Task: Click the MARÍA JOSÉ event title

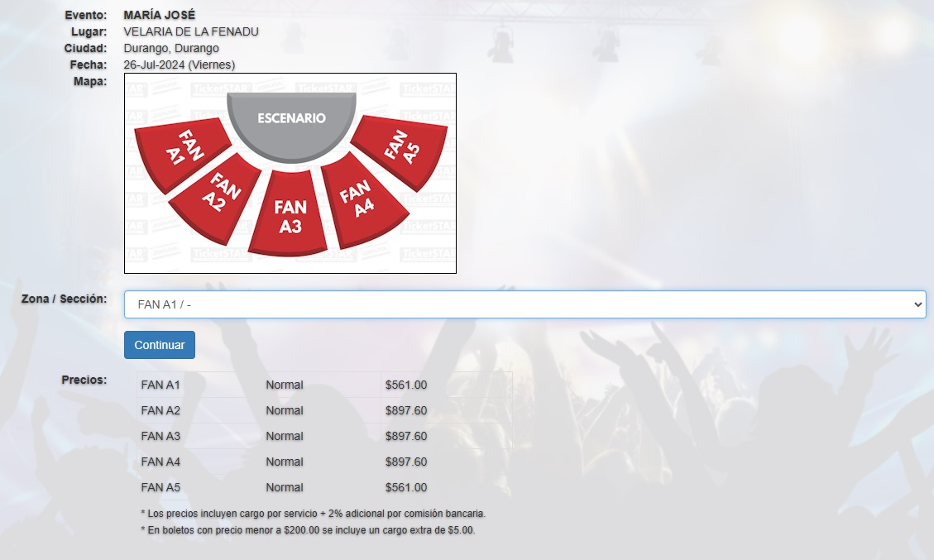Action: click(160, 15)
